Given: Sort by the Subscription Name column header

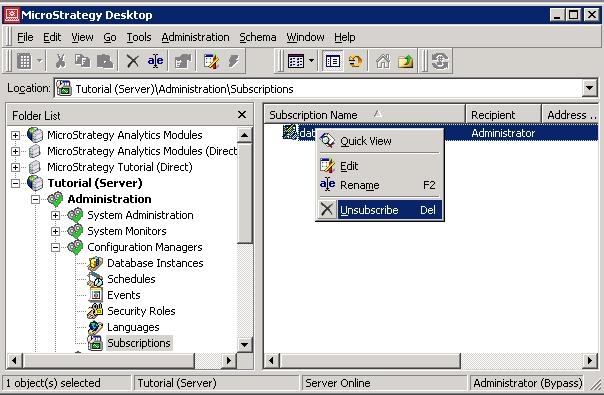Looking at the screenshot, I should [364, 115].
